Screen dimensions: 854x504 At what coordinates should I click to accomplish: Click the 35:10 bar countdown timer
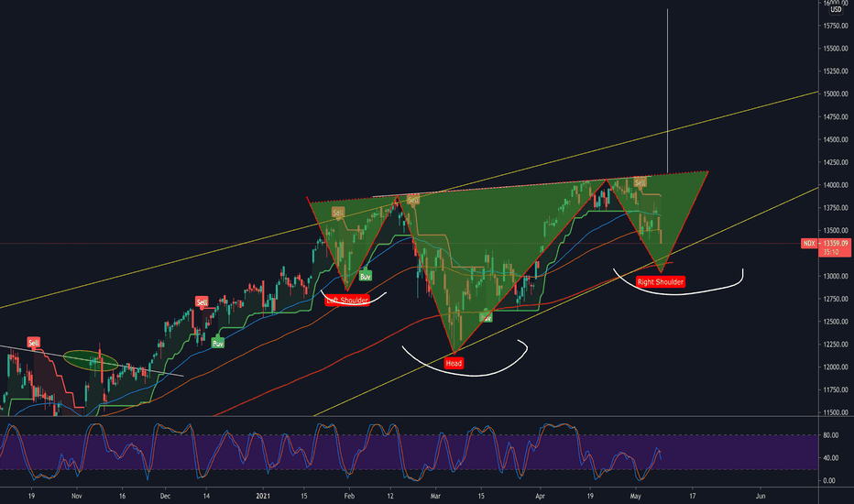click(831, 252)
